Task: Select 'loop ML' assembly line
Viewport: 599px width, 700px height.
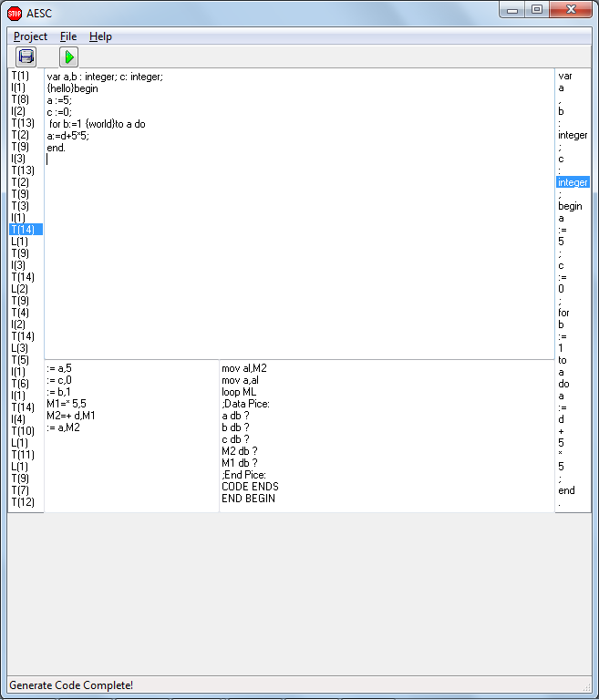Action: (x=239, y=392)
